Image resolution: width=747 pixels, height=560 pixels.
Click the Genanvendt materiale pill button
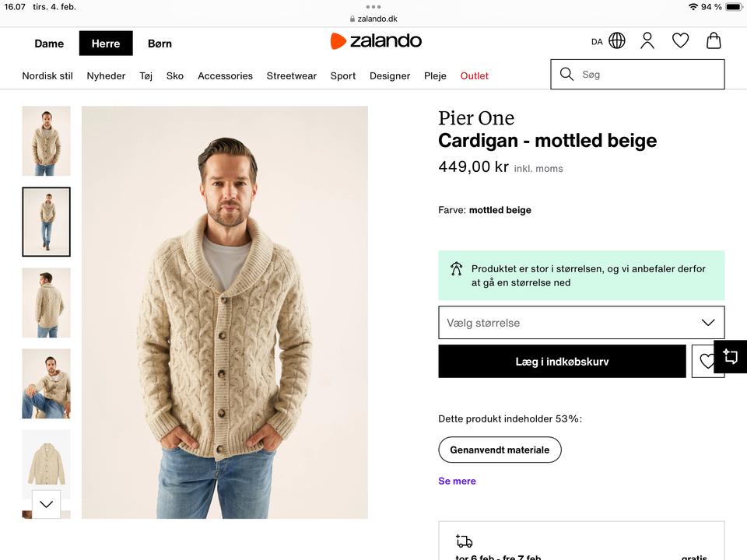[500, 450]
